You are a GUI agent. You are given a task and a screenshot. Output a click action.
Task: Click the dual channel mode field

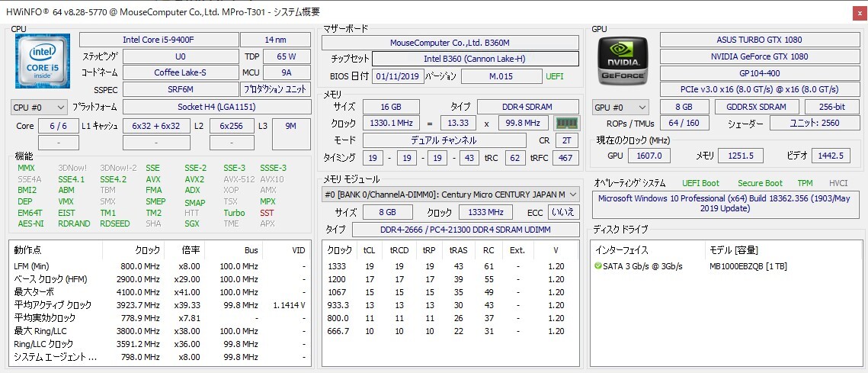coord(444,140)
